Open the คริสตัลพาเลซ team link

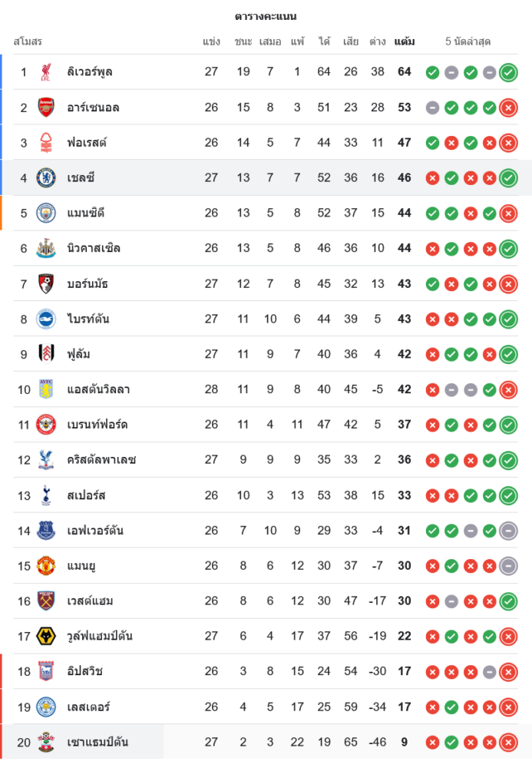[x=101, y=460]
